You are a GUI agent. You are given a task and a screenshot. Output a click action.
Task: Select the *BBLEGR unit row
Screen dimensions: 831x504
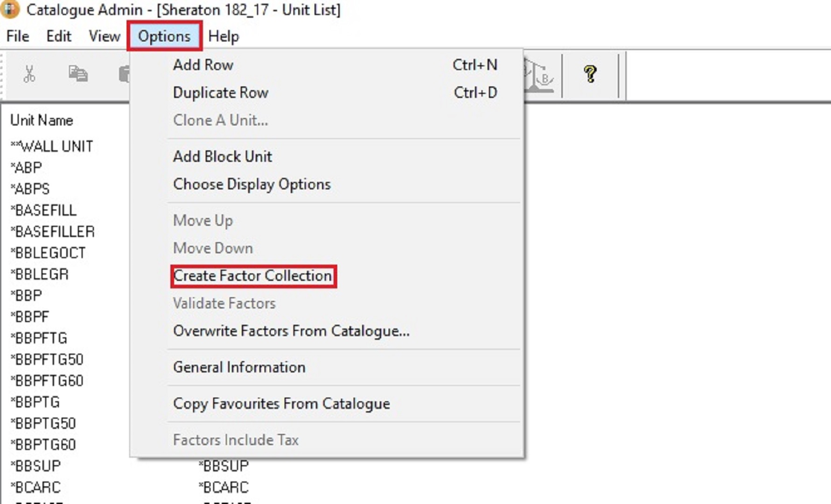point(40,274)
